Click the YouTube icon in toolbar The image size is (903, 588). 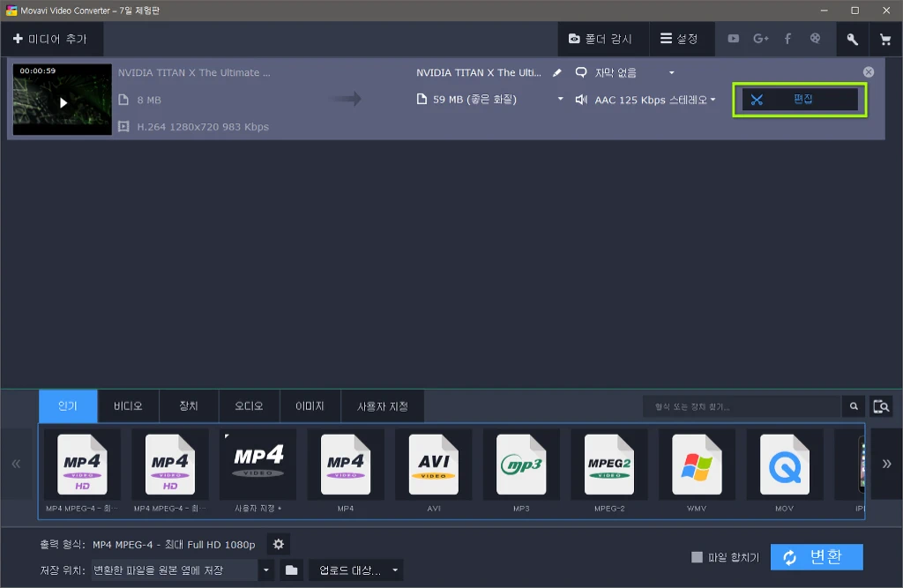(x=733, y=39)
